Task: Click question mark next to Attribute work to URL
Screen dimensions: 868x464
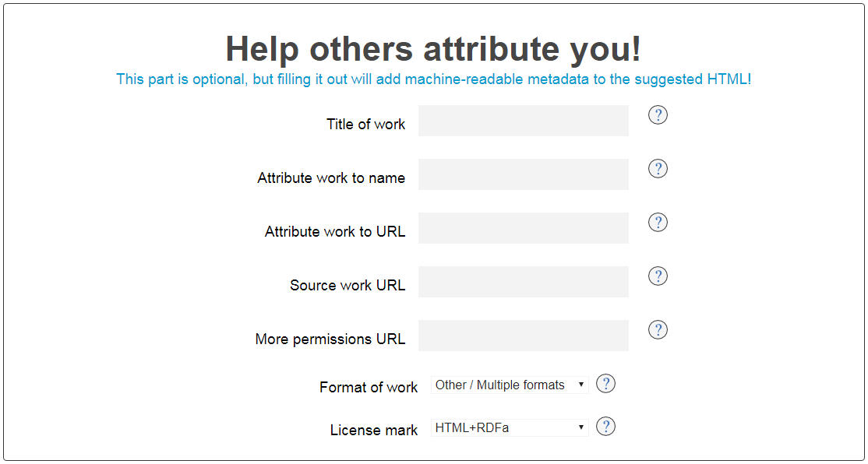Action: (x=658, y=223)
